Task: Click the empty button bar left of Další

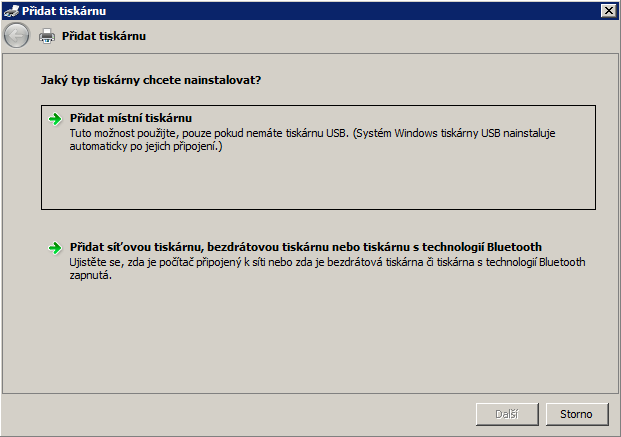Action: tap(238, 414)
